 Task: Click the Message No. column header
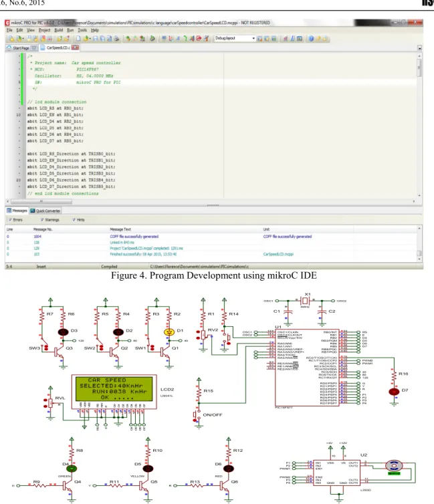tap(43, 229)
